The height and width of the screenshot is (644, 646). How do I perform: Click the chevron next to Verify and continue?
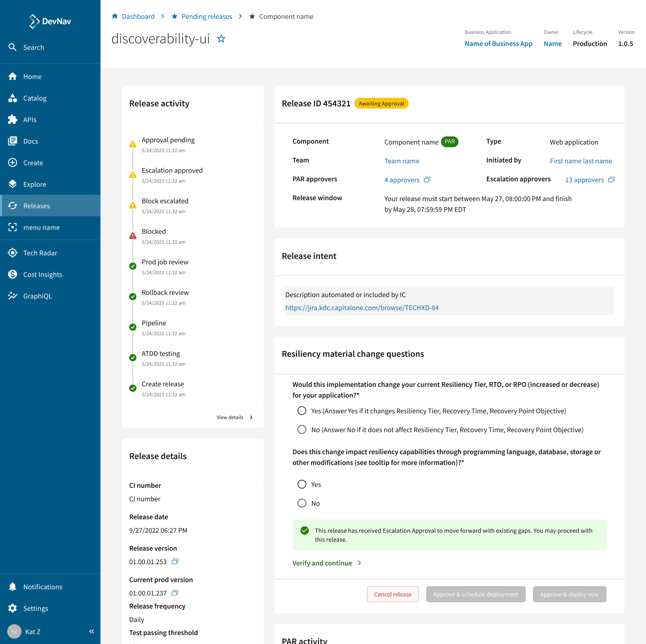359,563
